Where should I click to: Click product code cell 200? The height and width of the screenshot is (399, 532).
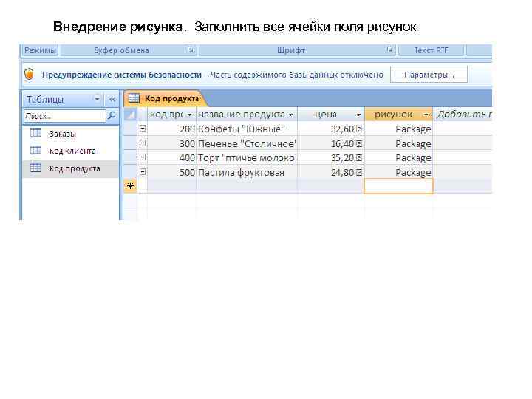point(172,129)
